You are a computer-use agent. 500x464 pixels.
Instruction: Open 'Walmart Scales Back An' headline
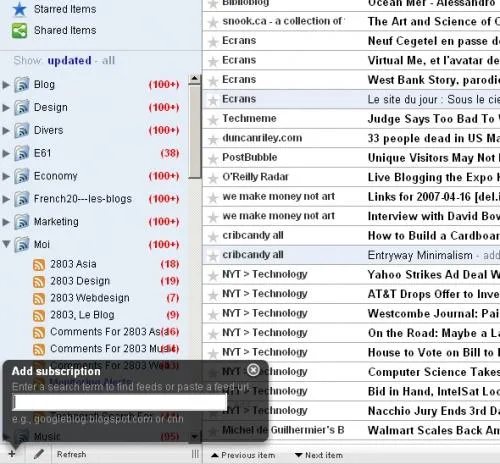434,430
